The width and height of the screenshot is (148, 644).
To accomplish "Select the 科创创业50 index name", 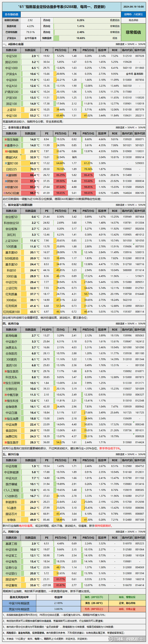I will coord(11,223).
